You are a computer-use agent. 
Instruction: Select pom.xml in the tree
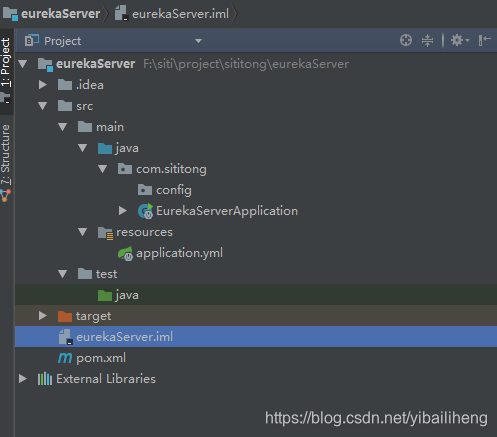101,358
